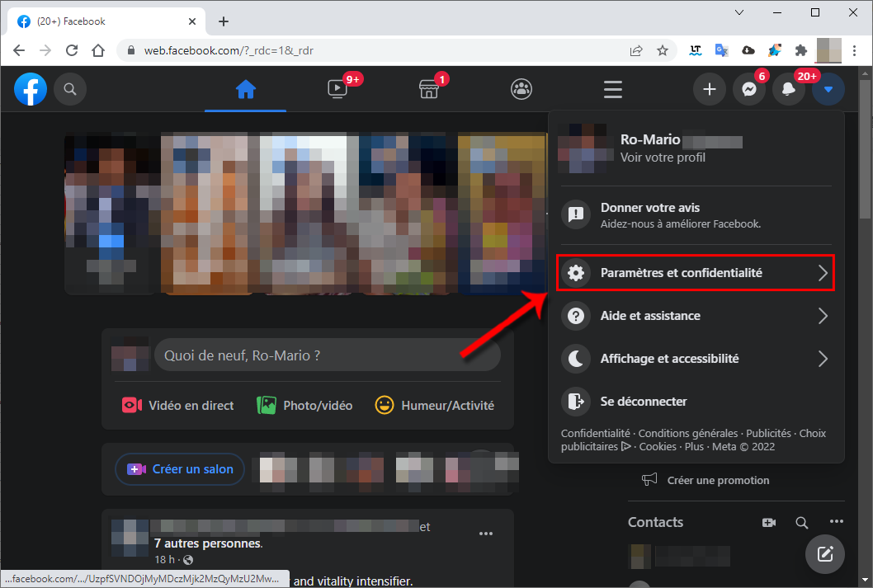The width and height of the screenshot is (873, 588).
Task: Go back in browser history
Action: [x=19, y=50]
